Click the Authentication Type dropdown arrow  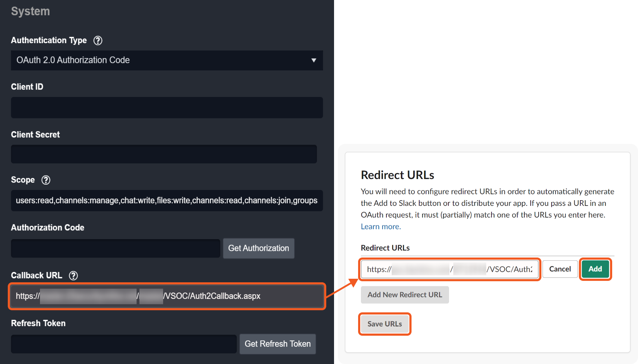(314, 60)
